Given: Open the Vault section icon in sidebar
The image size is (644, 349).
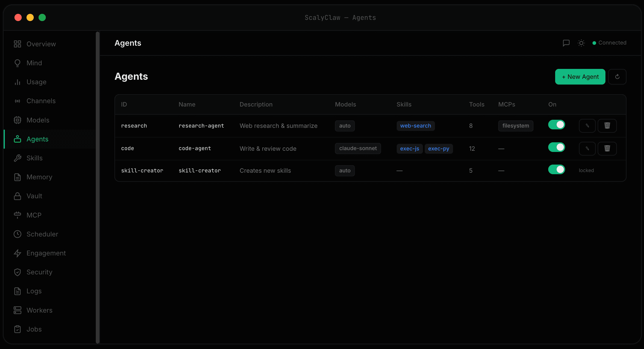Looking at the screenshot, I should (x=17, y=196).
